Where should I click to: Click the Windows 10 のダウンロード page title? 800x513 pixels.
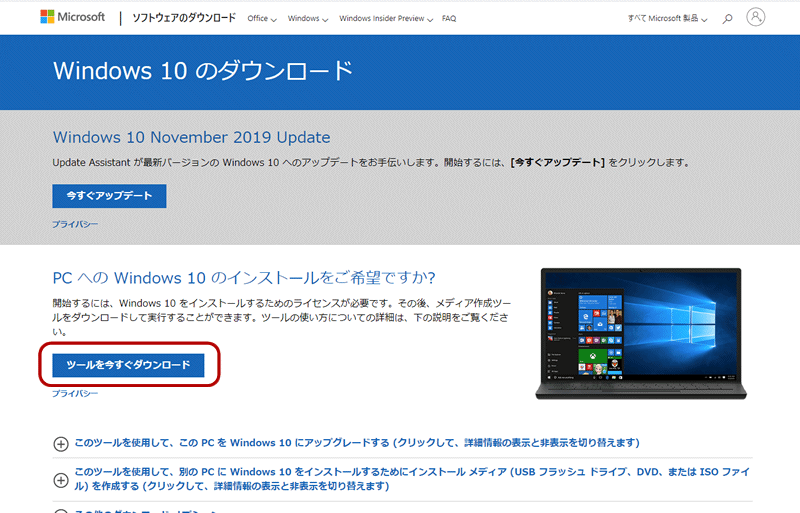203,70
